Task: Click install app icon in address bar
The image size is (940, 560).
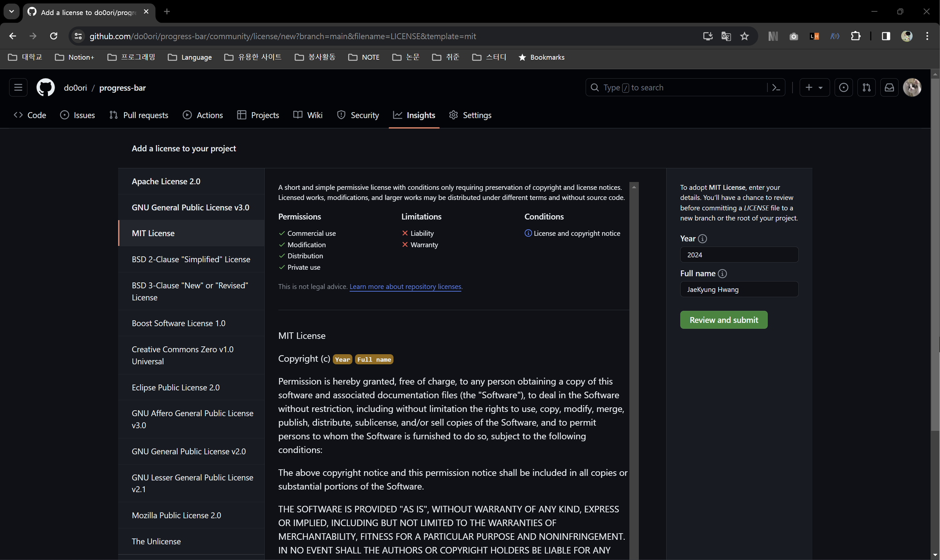Action: click(x=708, y=36)
